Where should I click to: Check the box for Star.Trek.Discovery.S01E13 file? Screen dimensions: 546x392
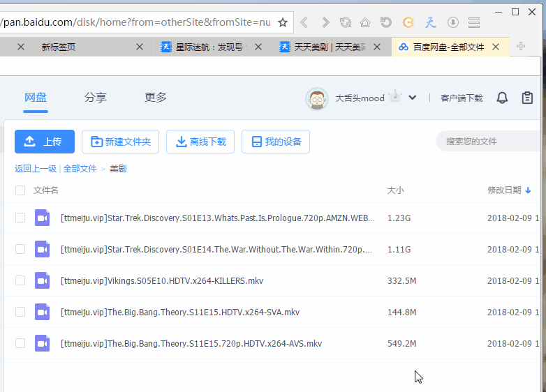(x=20, y=218)
